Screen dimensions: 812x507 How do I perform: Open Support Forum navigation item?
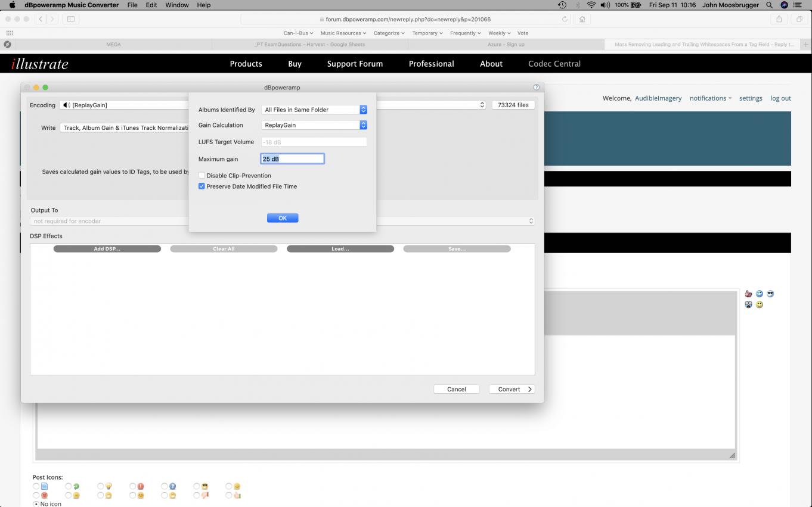point(355,64)
